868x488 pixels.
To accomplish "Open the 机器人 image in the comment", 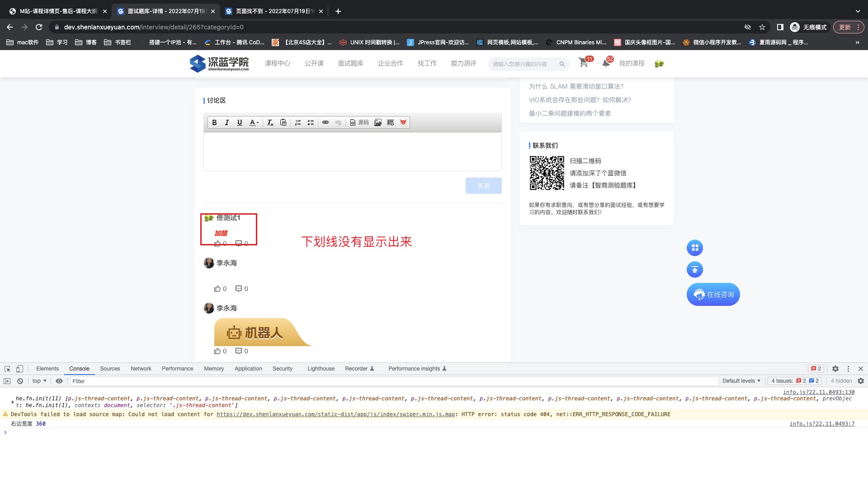I will pyautogui.click(x=263, y=332).
